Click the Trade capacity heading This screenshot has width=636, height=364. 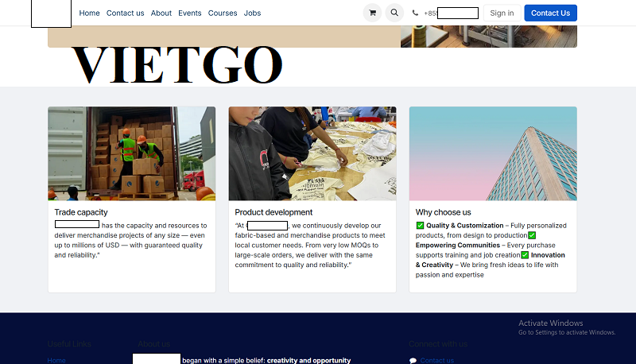tap(81, 212)
